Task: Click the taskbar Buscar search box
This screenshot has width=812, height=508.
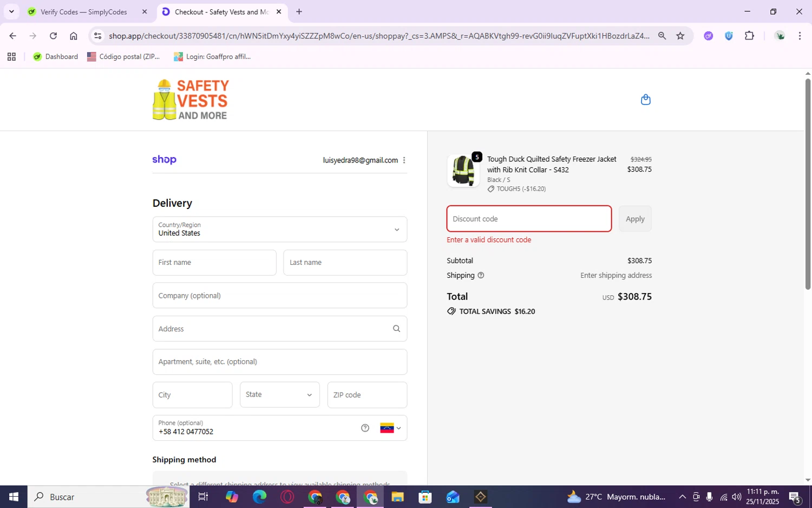Action: click(108, 497)
